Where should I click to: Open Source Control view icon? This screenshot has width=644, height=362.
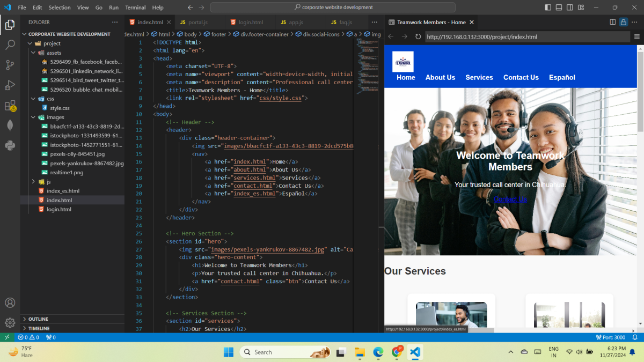tap(10, 65)
